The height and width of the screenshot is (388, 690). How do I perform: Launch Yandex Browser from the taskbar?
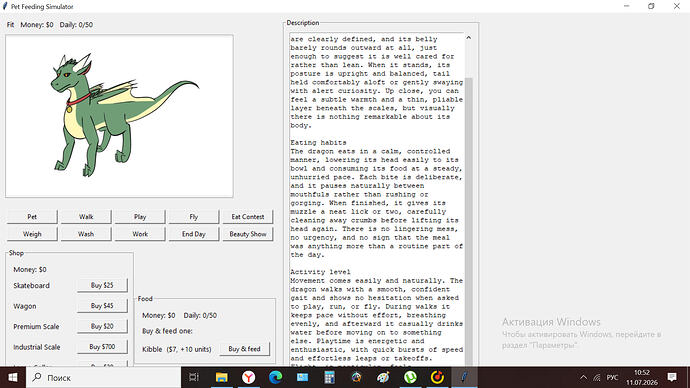(249, 377)
